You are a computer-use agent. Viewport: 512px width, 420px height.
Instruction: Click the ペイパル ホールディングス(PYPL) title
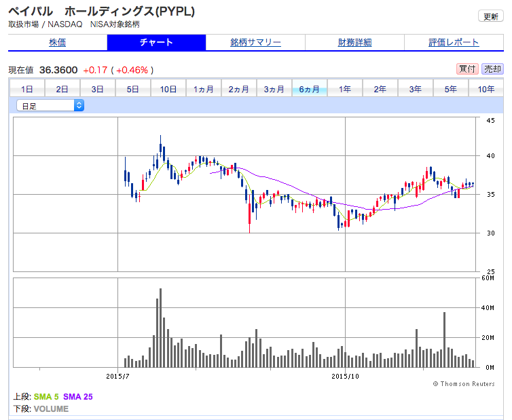tap(102, 12)
